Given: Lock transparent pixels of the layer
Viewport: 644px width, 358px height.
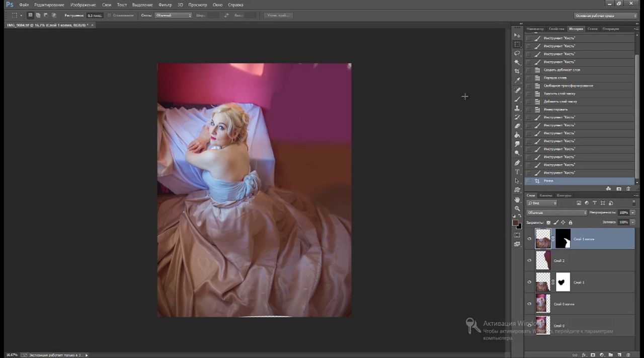Looking at the screenshot, I should pyautogui.click(x=548, y=222).
